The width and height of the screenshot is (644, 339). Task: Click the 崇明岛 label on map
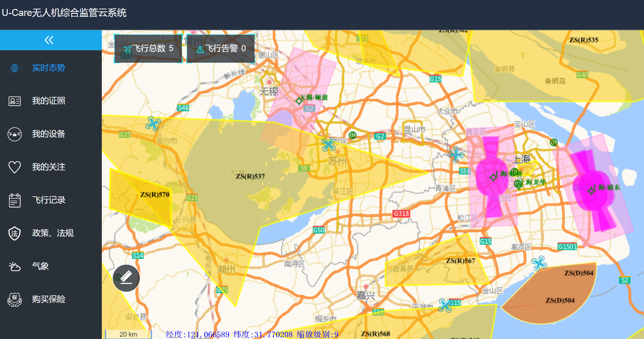tap(555, 81)
